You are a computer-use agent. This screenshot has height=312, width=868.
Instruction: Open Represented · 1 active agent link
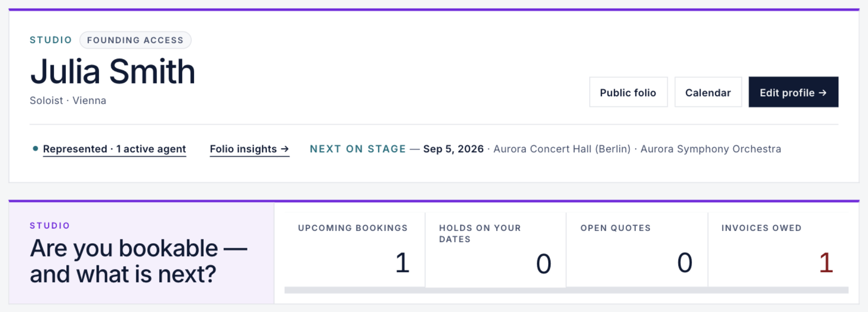[x=114, y=149]
